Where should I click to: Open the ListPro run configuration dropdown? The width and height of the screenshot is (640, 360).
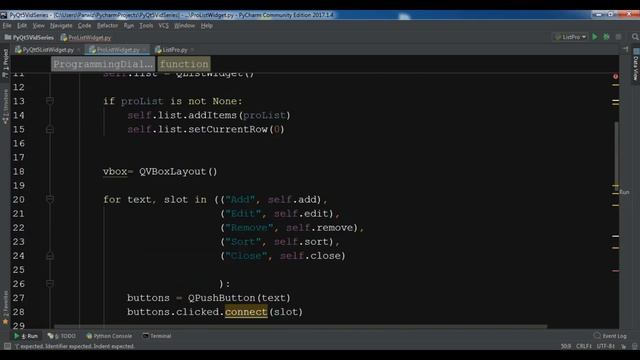point(571,37)
